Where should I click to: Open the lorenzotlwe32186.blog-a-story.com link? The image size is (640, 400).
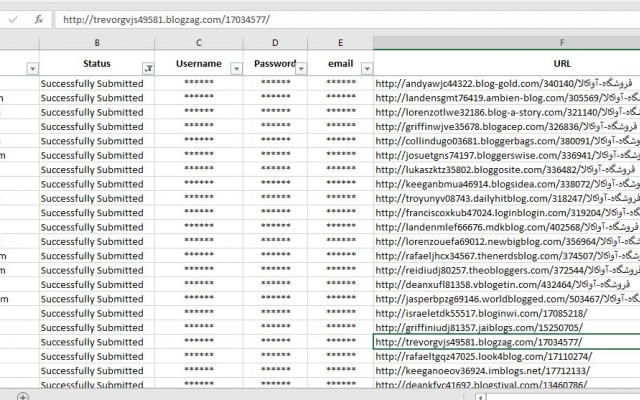click(507, 112)
